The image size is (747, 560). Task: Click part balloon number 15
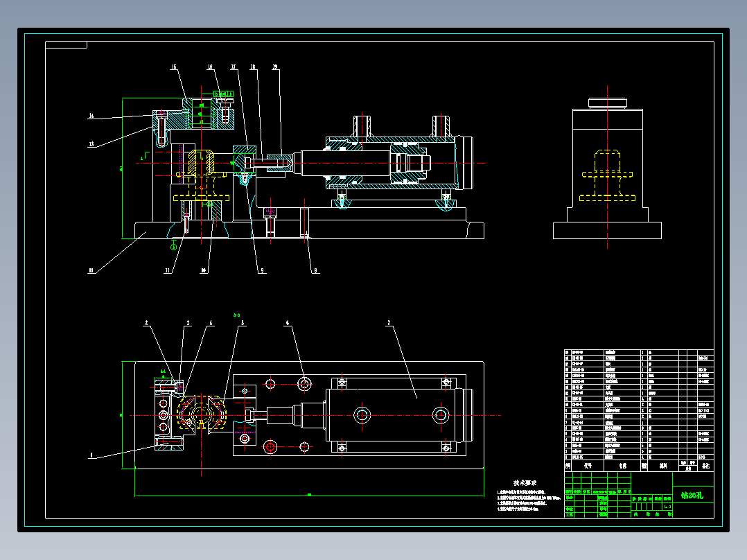(174, 67)
